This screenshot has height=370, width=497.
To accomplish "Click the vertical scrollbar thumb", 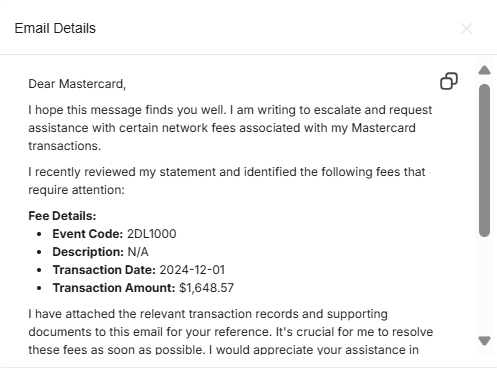I will tap(484, 160).
